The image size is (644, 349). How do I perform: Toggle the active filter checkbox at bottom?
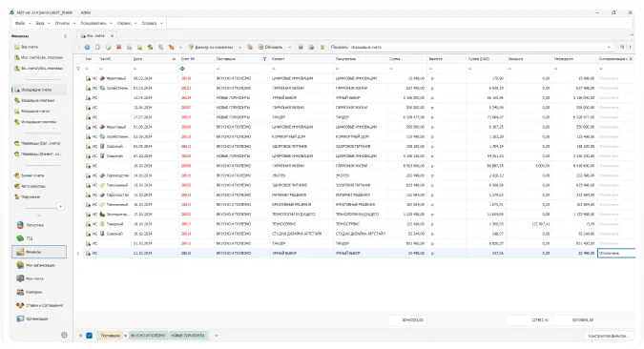pyautogui.click(x=89, y=336)
